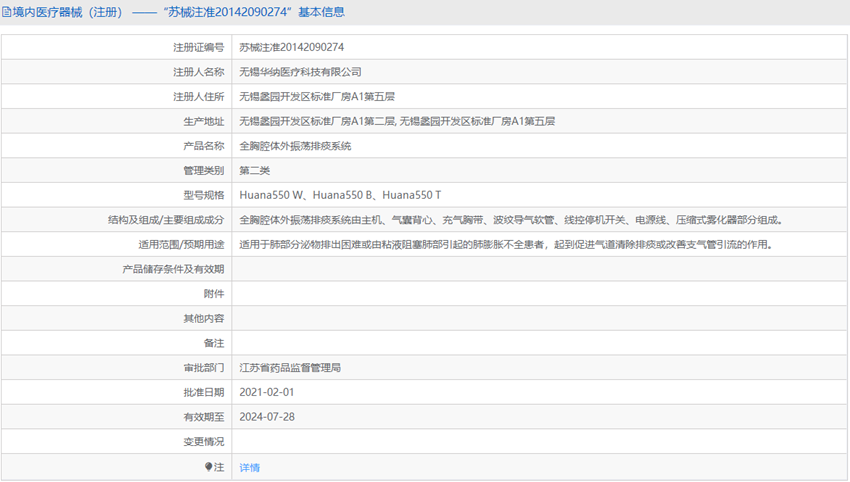Click the 有效期至 label
850x482 pixels.
(204, 417)
